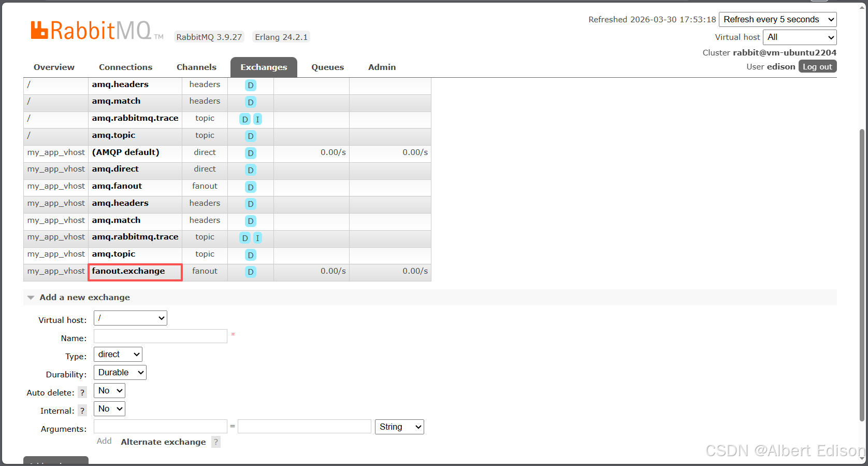
Task: Click the Alternate exchange argument link
Action: click(163, 442)
